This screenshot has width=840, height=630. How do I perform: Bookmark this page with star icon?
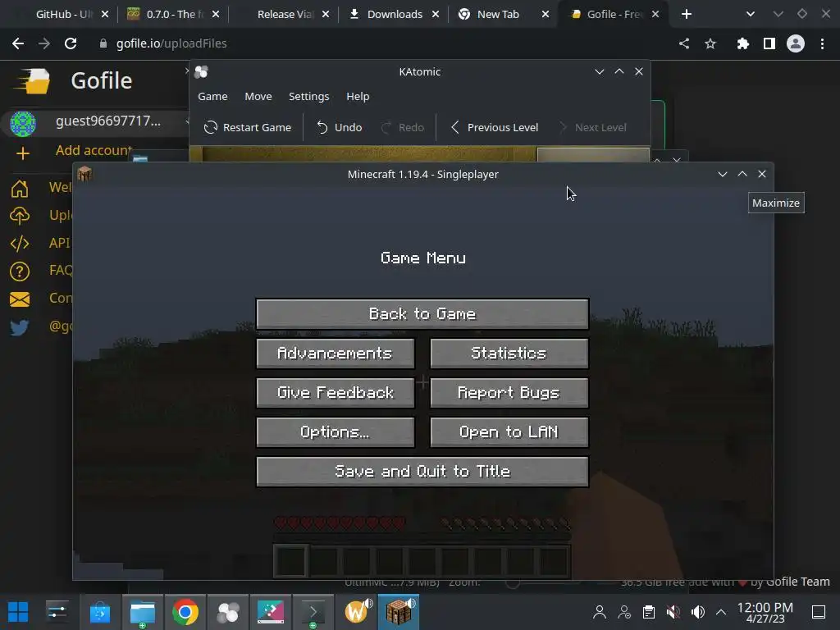pyautogui.click(x=710, y=43)
